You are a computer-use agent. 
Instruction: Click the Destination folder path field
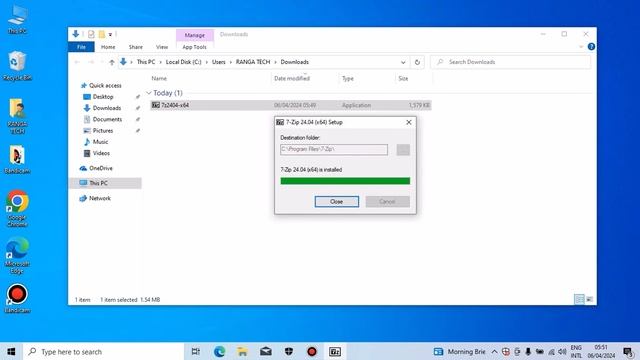coord(334,150)
